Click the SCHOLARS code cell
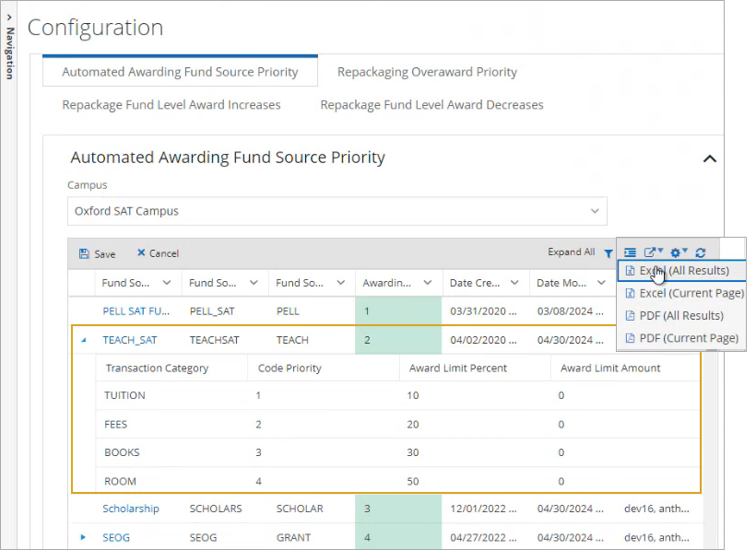This screenshot has width=756, height=550. 216,509
